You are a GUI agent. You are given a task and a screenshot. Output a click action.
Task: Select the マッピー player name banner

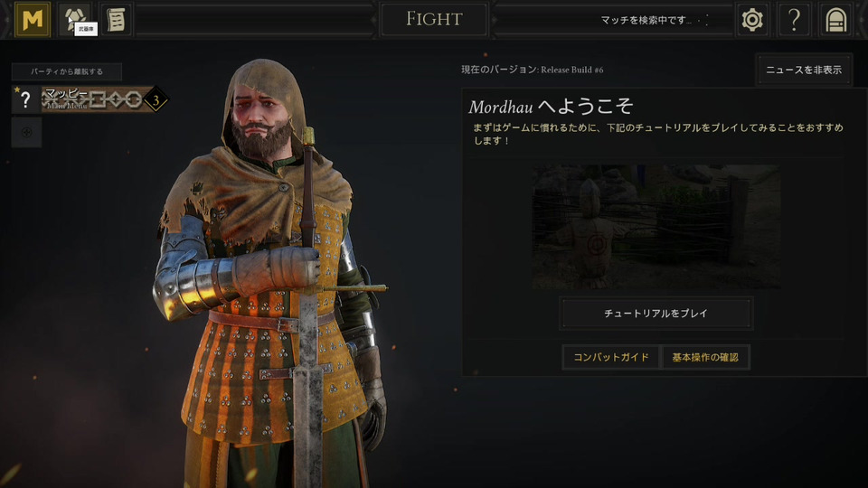click(93, 99)
